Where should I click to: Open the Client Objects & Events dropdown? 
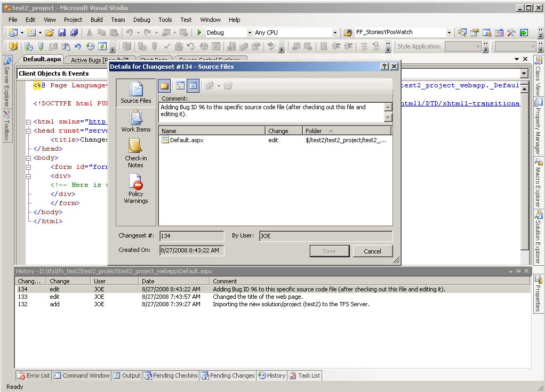524,73
